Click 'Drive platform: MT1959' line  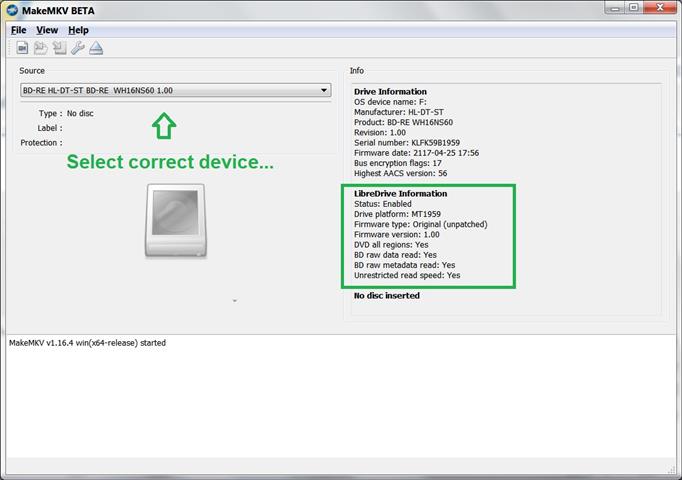coord(397,214)
